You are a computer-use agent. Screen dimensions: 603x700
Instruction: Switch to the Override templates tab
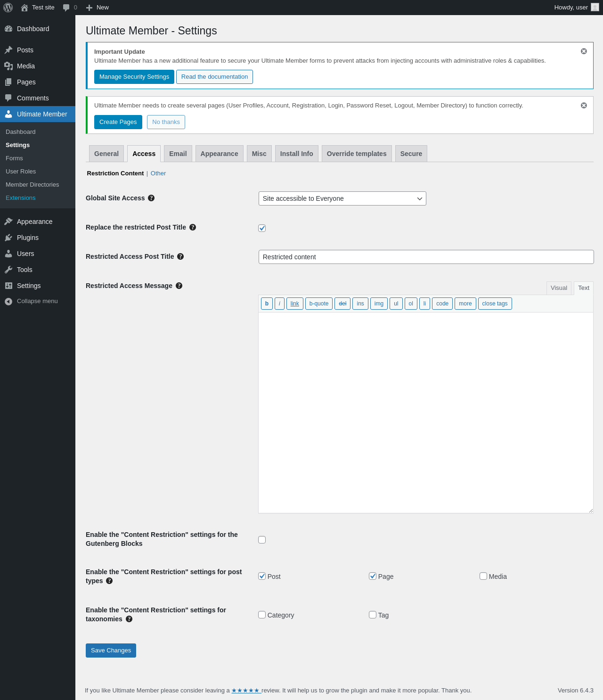tap(357, 154)
